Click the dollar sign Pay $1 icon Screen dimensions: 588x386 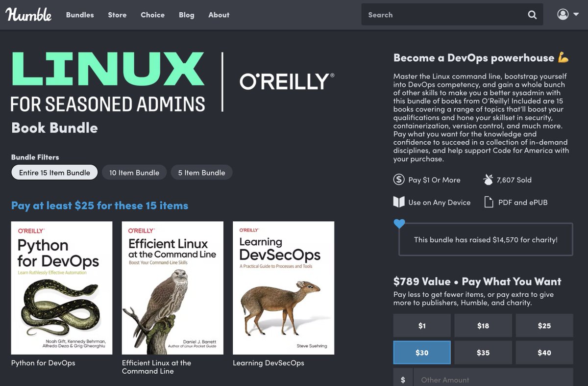click(x=399, y=180)
